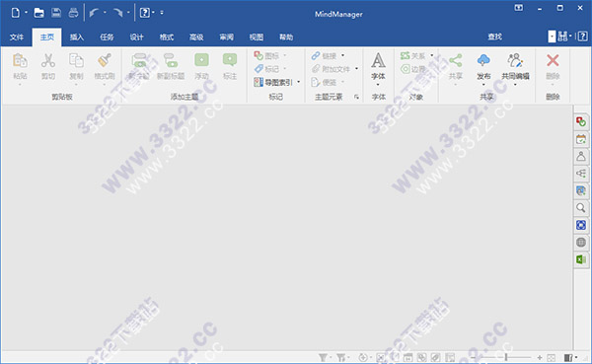Save the map with floppy icon
Screen dimensions: 592x364
pos(56,13)
